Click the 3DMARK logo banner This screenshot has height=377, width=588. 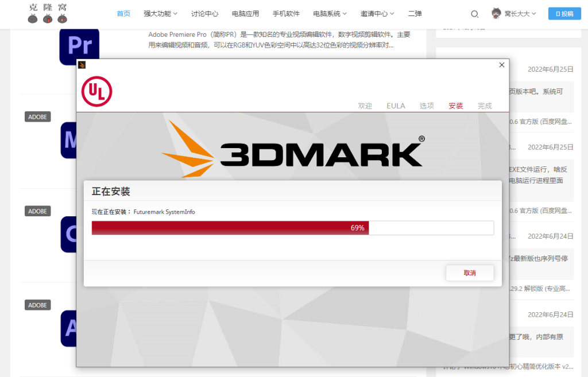click(293, 149)
